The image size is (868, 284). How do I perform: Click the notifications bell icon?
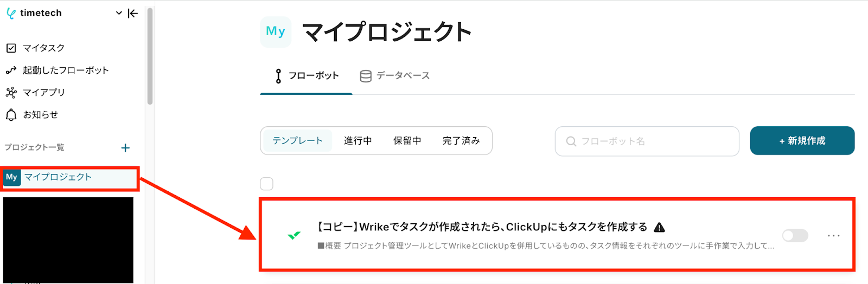tap(11, 115)
